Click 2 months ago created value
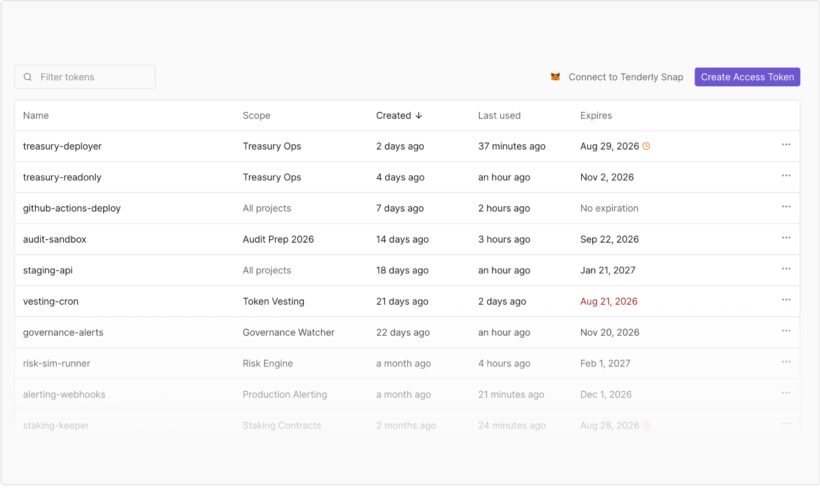 [406, 425]
